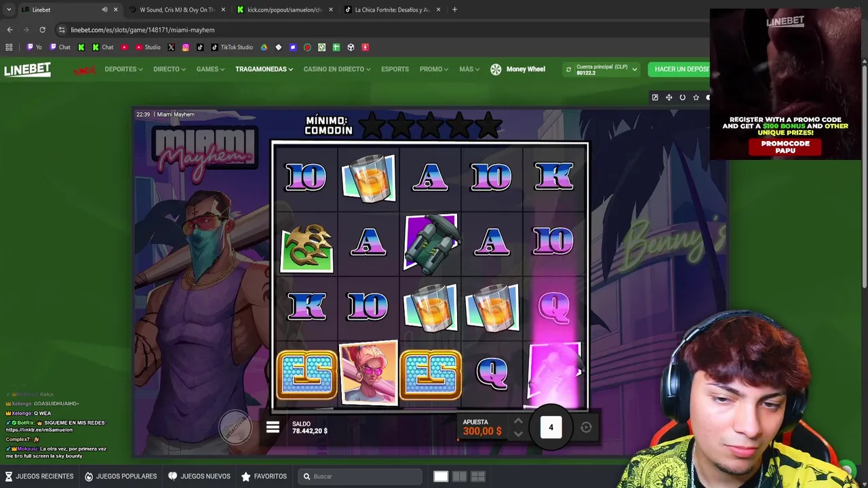The image size is (868, 488).
Task: Open JUEGOS RECIENTES tab
Action: [39, 476]
